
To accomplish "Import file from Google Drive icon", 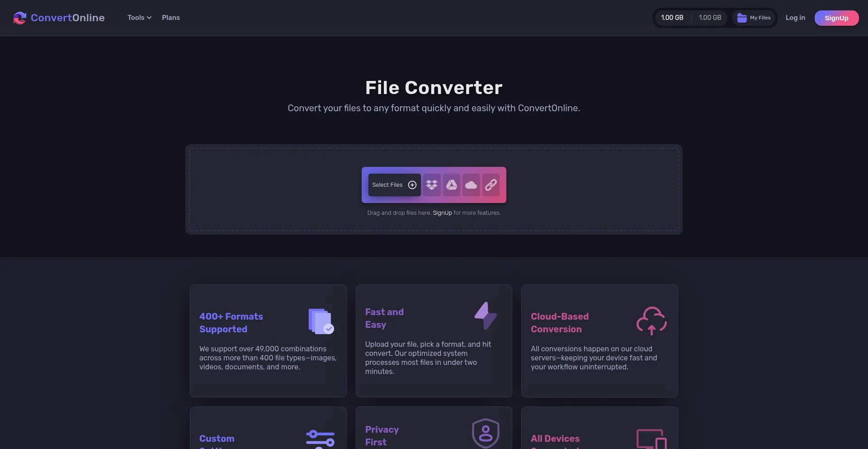I will [x=452, y=185].
